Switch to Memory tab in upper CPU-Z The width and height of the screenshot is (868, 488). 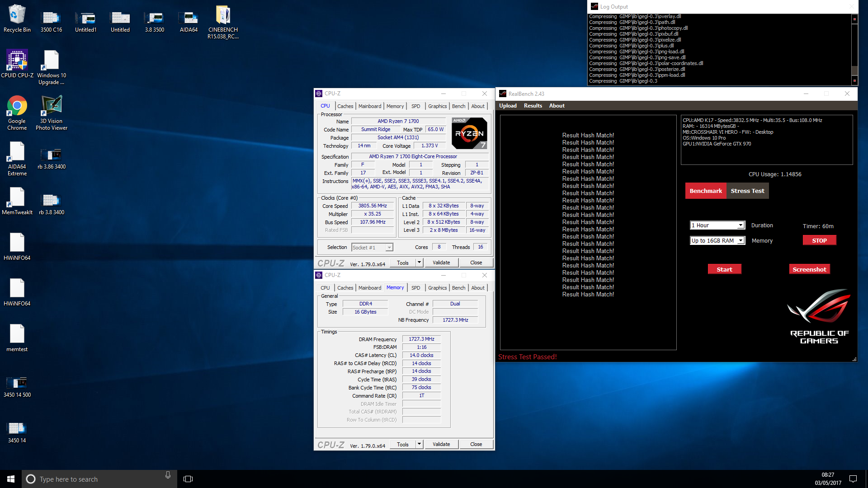tap(395, 106)
